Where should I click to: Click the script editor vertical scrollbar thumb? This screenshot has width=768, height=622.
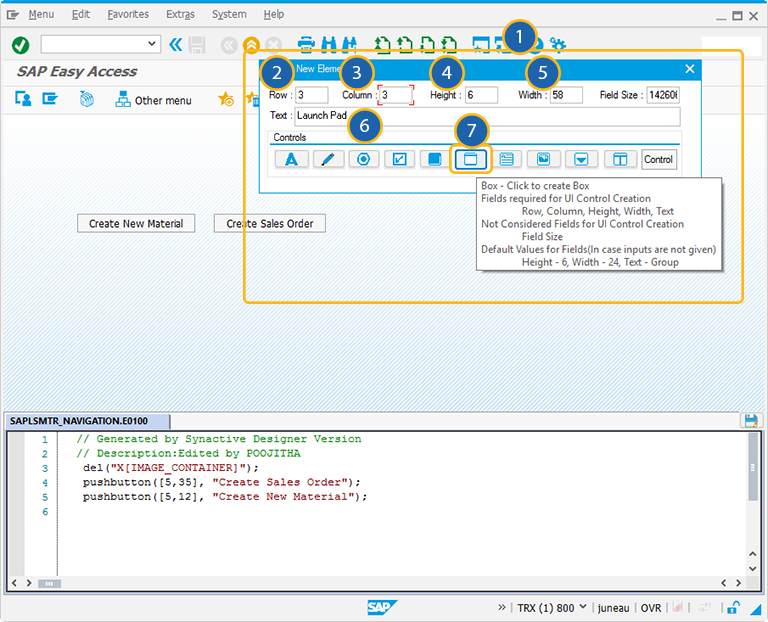pos(753,467)
